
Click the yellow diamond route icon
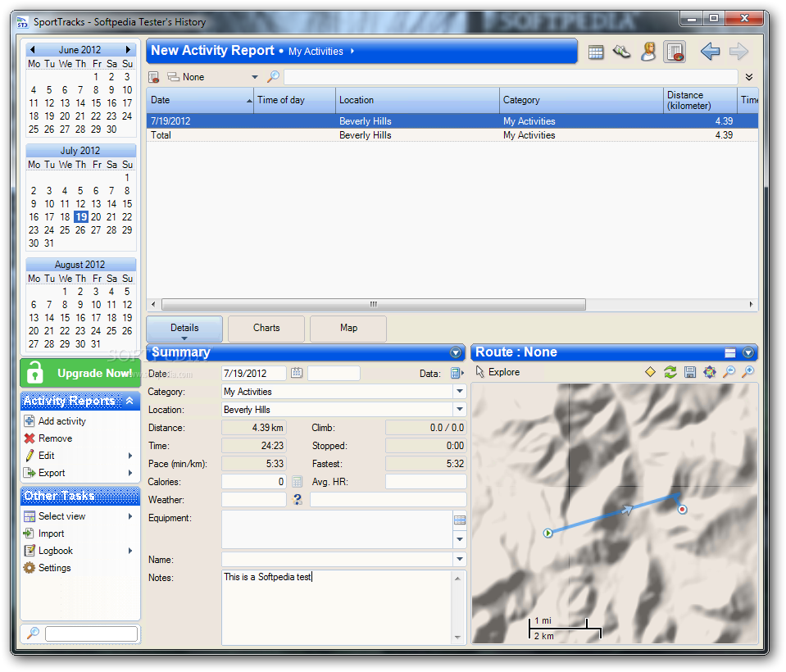tap(650, 372)
